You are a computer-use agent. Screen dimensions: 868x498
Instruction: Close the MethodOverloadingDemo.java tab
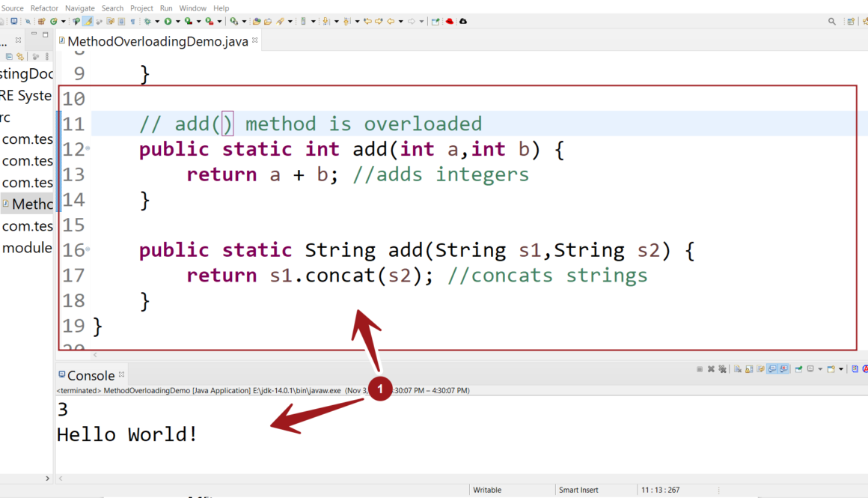point(255,41)
